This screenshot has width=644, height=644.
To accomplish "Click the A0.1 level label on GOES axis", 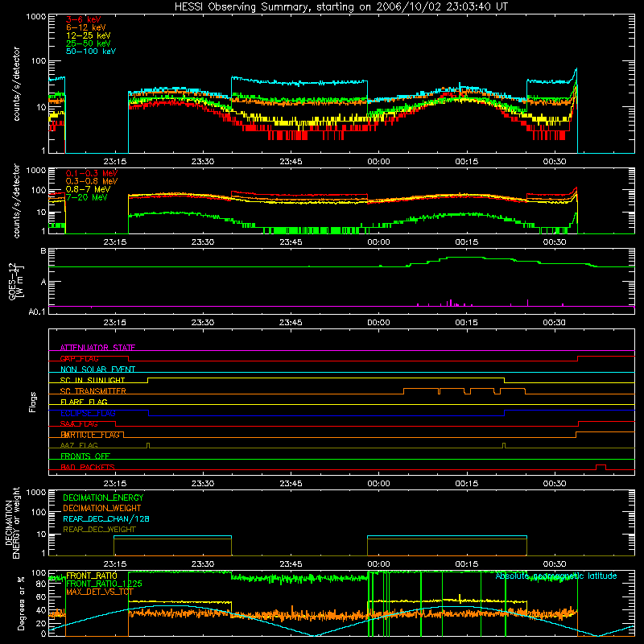I will pos(37,312).
